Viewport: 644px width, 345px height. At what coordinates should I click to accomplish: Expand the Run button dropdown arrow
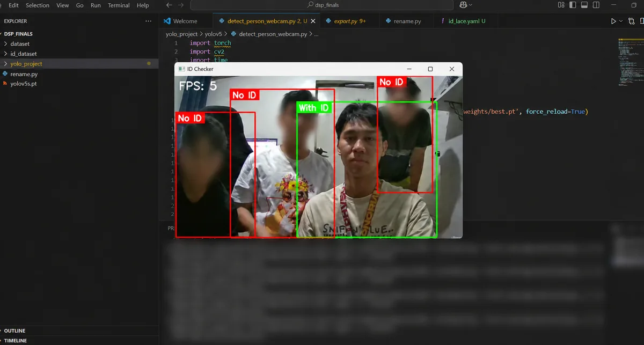[621, 21]
